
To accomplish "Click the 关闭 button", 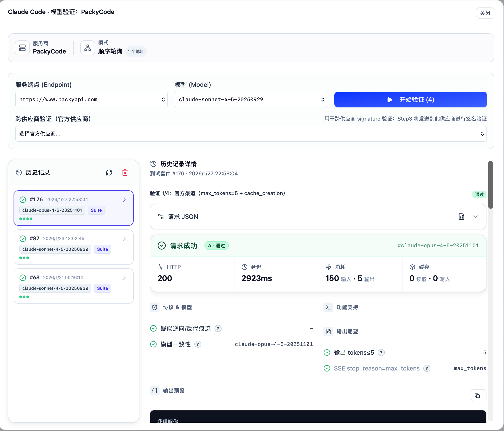I will point(485,13).
